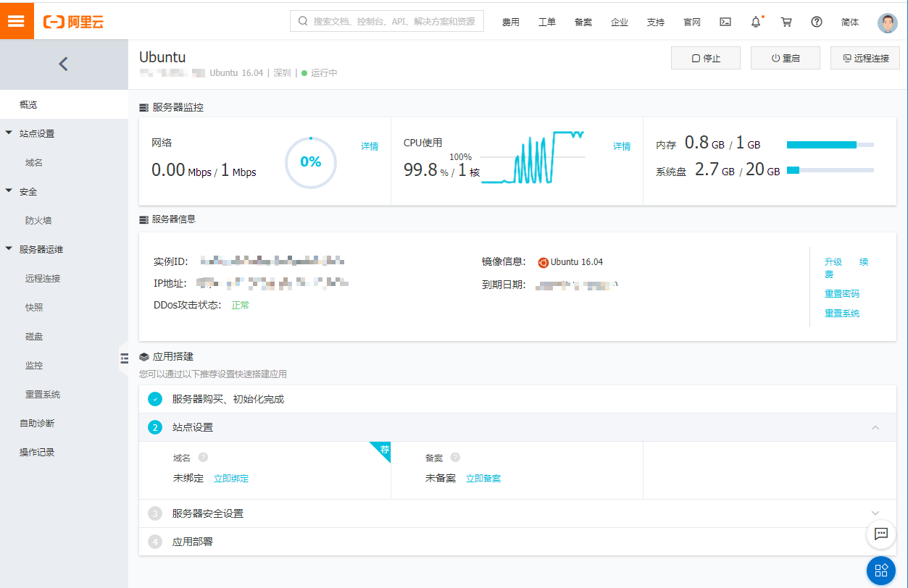Open the user avatar menu
Viewport: 908px width, 588px height.
[888, 22]
